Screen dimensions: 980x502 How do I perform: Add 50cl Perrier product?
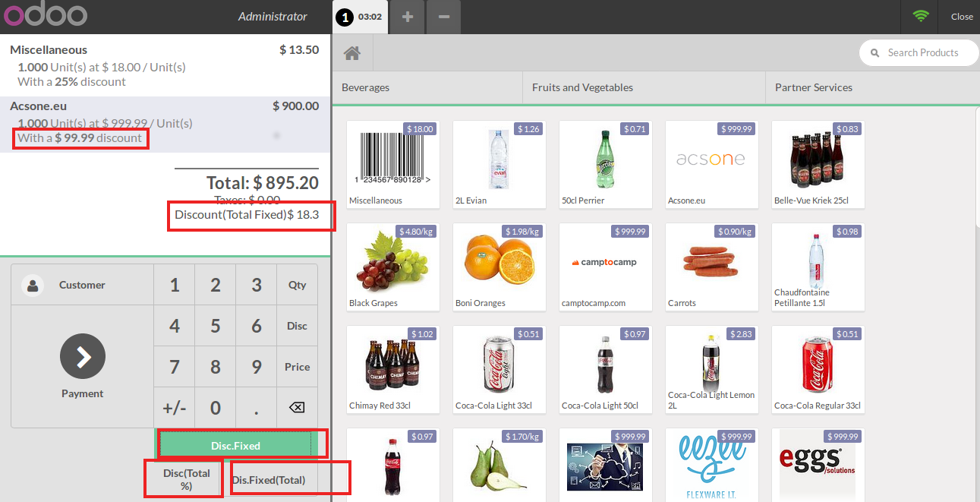(x=606, y=164)
